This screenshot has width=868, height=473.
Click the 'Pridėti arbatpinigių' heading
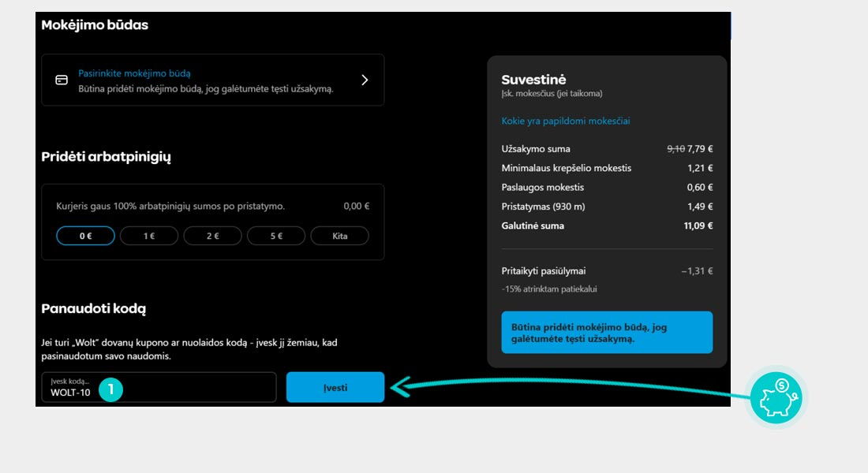pyautogui.click(x=107, y=157)
